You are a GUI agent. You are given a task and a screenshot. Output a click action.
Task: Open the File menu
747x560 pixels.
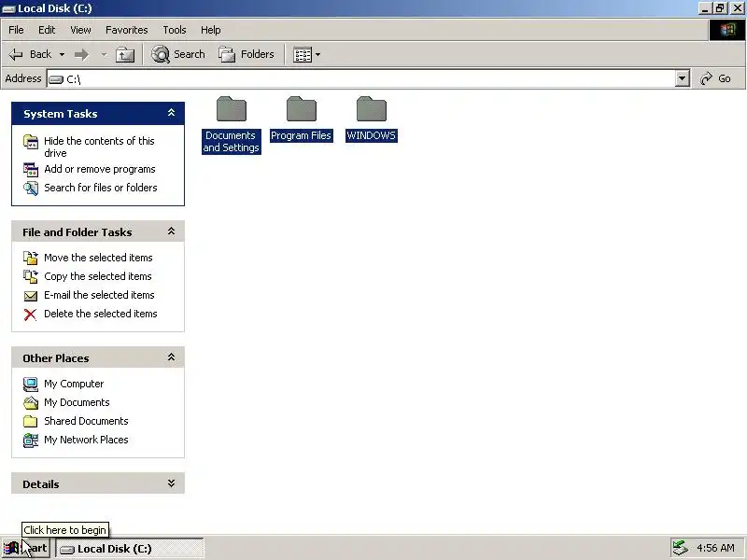pyautogui.click(x=16, y=30)
